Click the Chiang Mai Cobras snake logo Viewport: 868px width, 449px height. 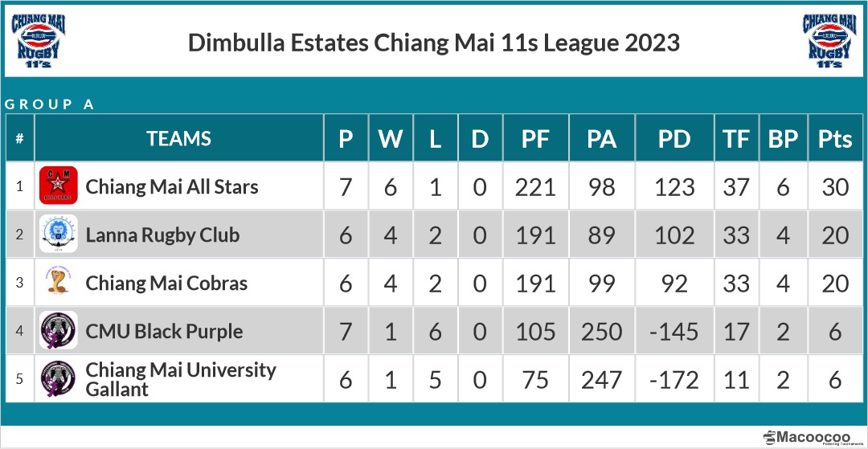[59, 283]
